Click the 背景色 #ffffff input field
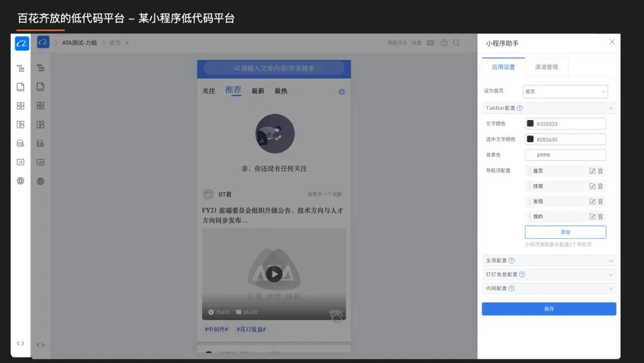 tap(565, 155)
